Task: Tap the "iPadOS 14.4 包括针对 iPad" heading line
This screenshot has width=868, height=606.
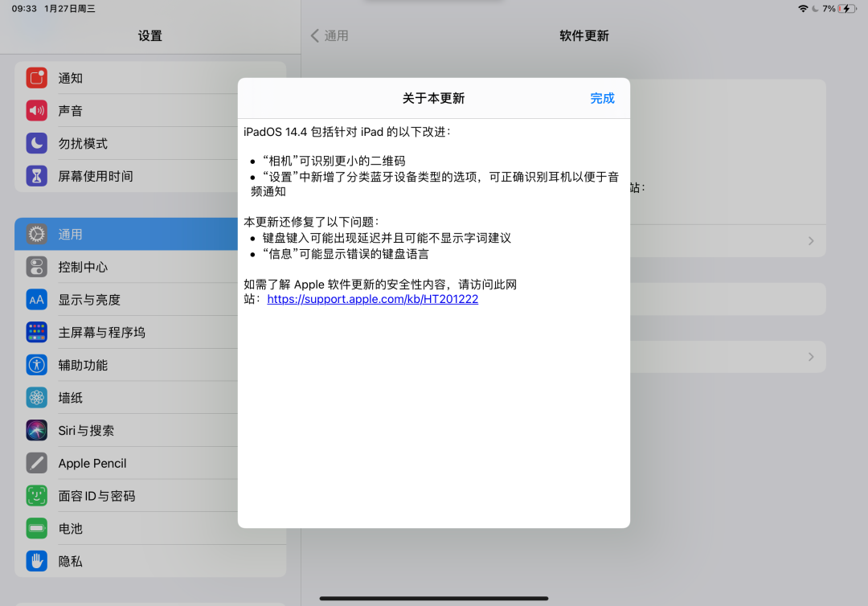Action: [x=348, y=132]
